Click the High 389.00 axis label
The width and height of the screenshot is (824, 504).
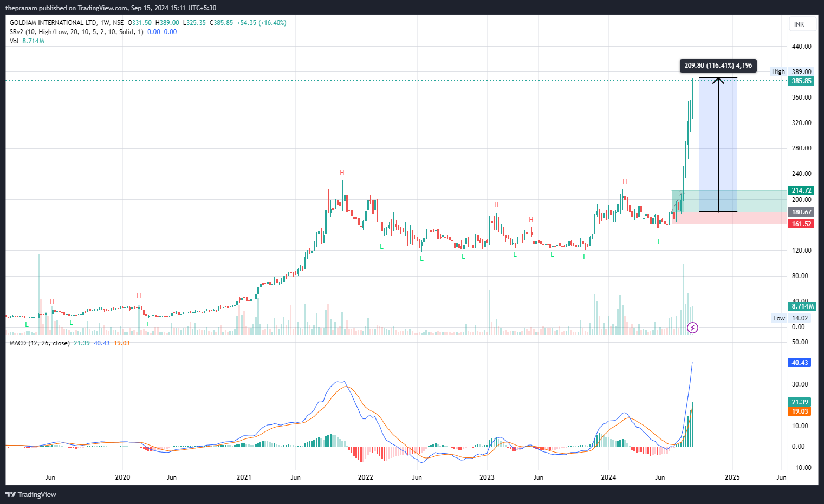[791, 71]
